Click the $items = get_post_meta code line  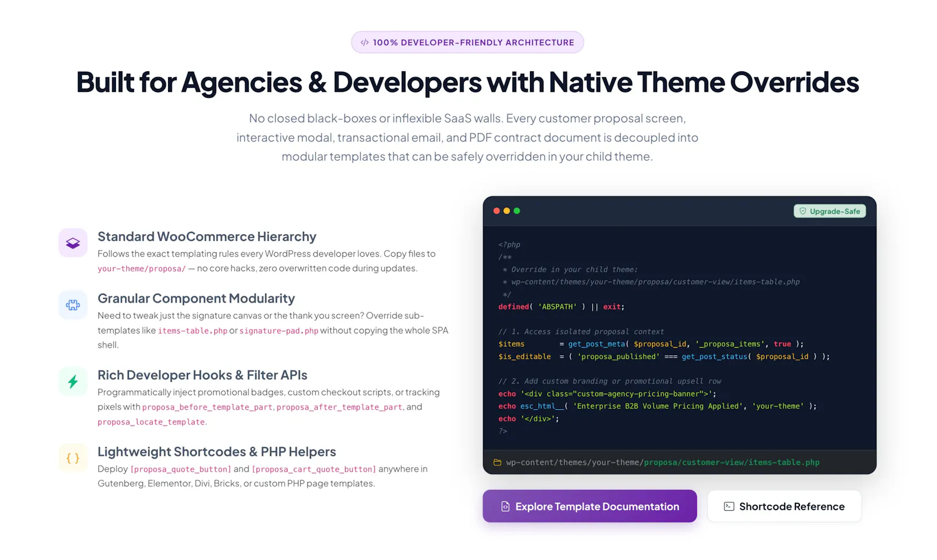tap(651, 344)
